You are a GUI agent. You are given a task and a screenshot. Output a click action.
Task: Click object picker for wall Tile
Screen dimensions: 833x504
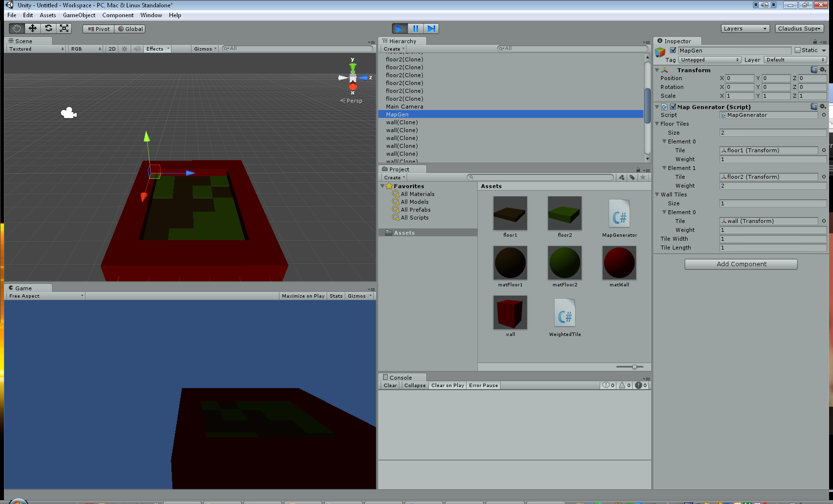(824, 221)
